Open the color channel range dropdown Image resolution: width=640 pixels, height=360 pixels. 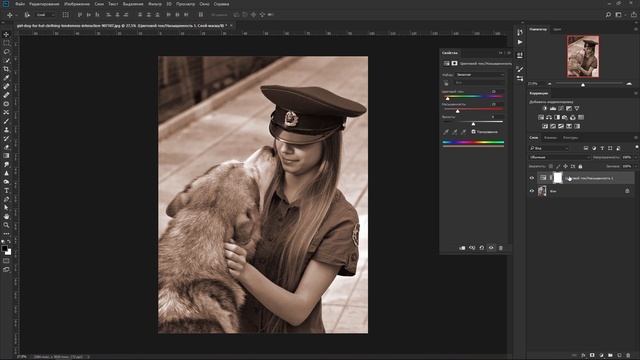pos(480,82)
